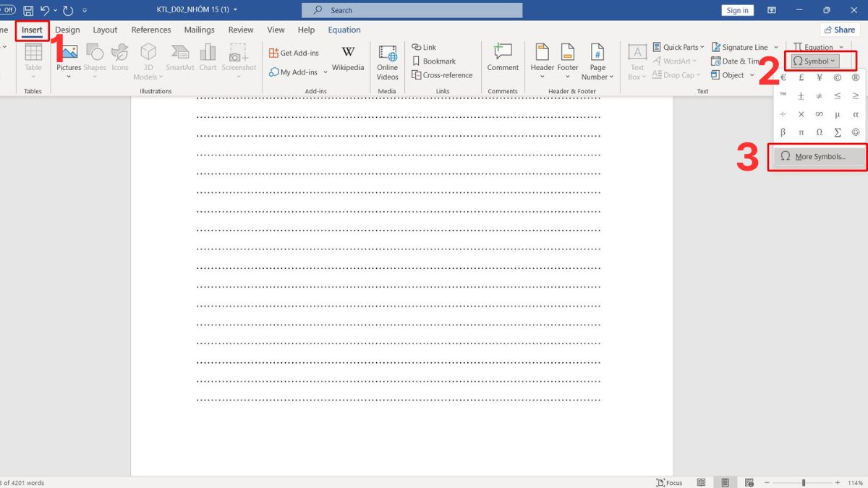The width and height of the screenshot is (868, 488).
Task: Add a Comment from the ribbon
Action: pos(503,58)
